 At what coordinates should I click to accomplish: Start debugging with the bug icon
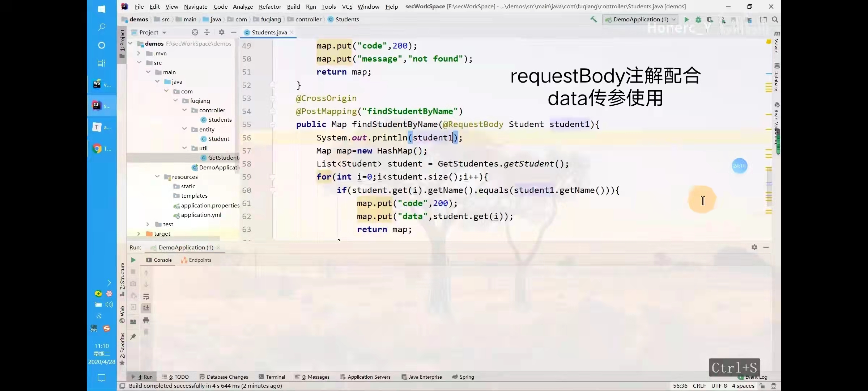click(x=698, y=20)
